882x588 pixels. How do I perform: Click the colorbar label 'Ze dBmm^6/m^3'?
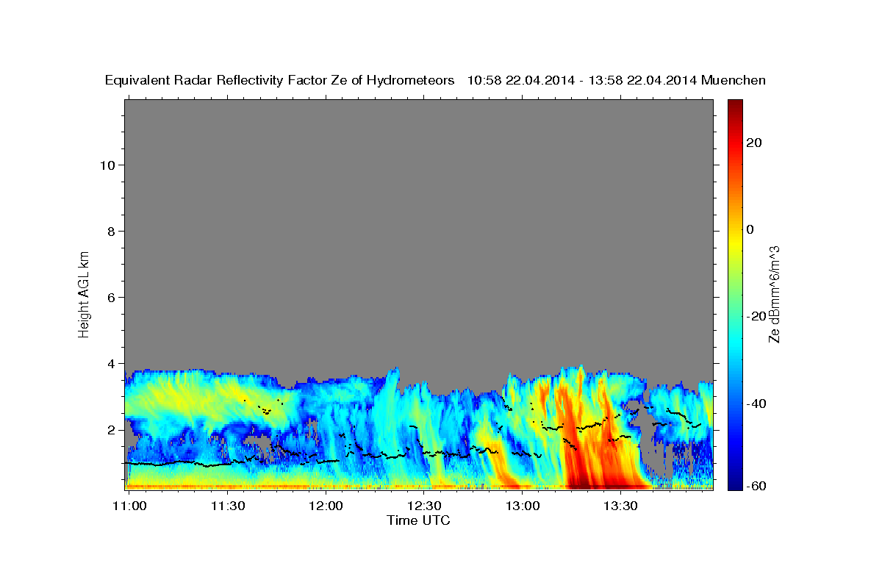[773, 294]
